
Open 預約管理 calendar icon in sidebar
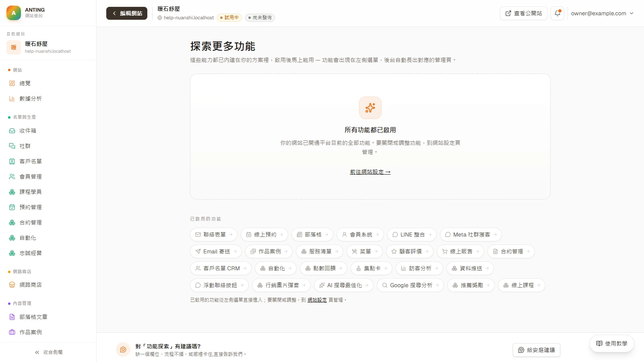click(12, 207)
